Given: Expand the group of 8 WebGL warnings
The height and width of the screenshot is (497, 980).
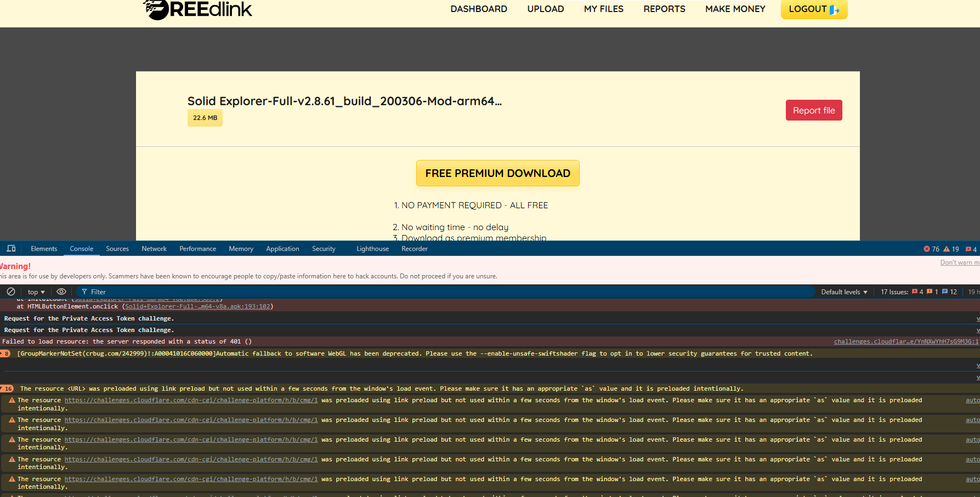Looking at the screenshot, I should pos(5,353).
